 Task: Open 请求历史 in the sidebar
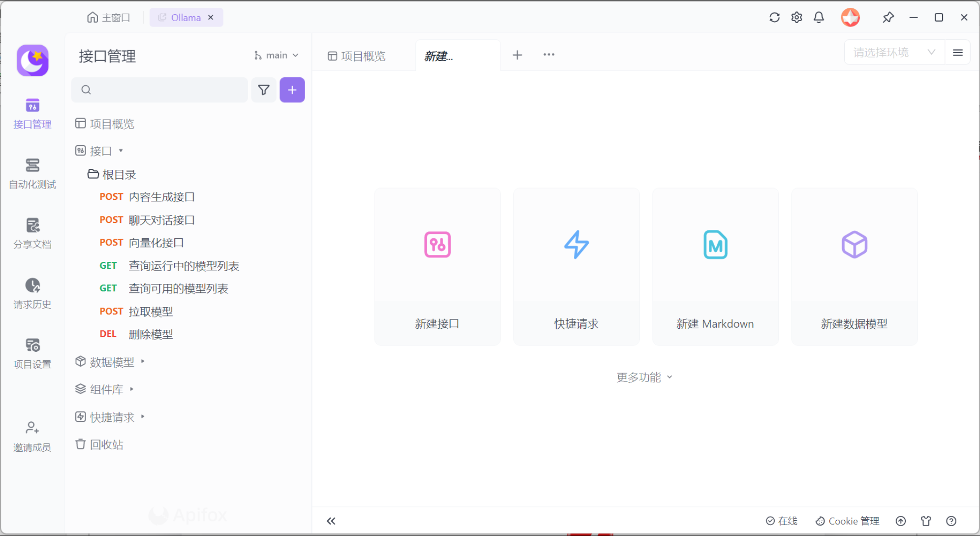(32, 294)
